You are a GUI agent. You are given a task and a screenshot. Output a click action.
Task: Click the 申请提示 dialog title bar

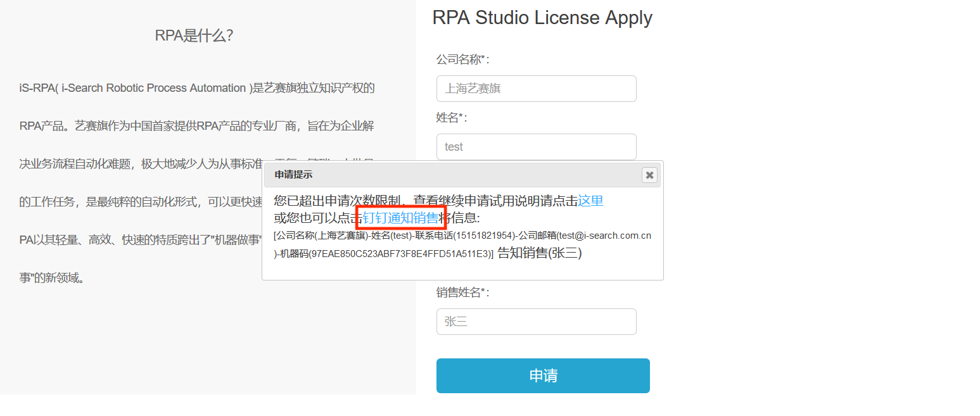(462, 175)
